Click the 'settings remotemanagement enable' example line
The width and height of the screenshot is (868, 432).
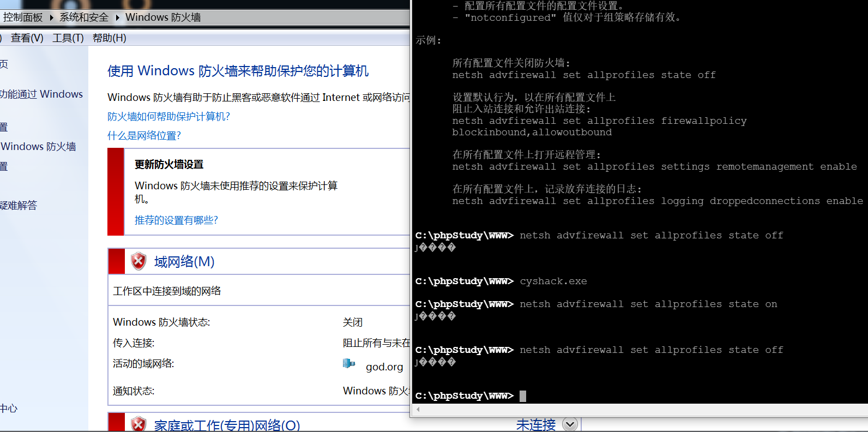click(654, 167)
